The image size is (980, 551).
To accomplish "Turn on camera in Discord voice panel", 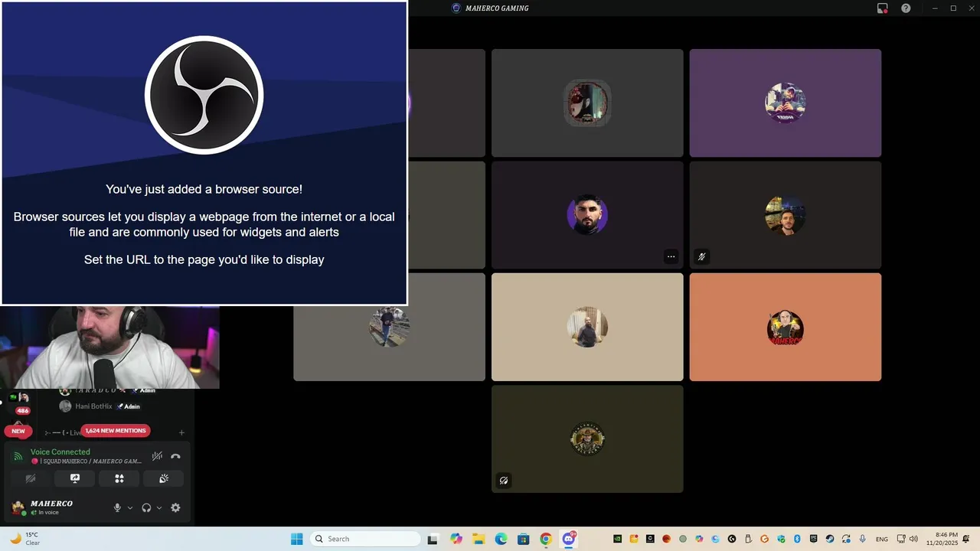I will click(x=31, y=478).
